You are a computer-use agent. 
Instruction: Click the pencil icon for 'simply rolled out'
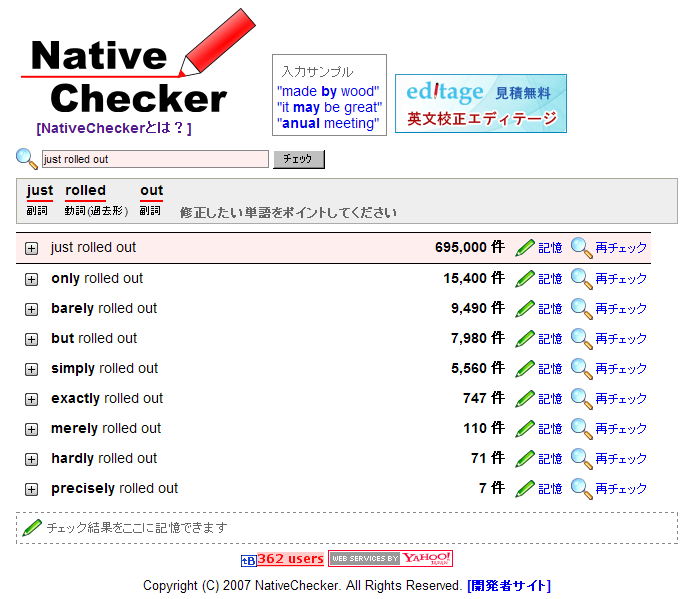pyautogui.click(x=525, y=369)
